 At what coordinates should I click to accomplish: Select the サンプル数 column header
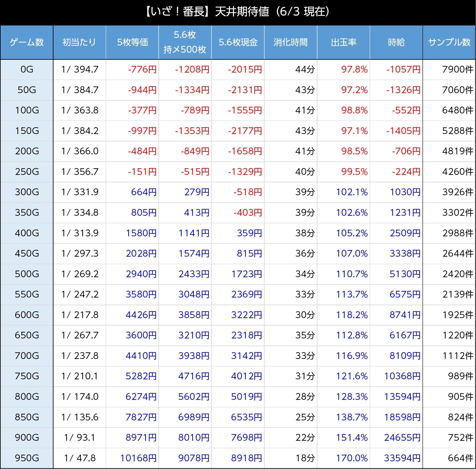(449, 42)
